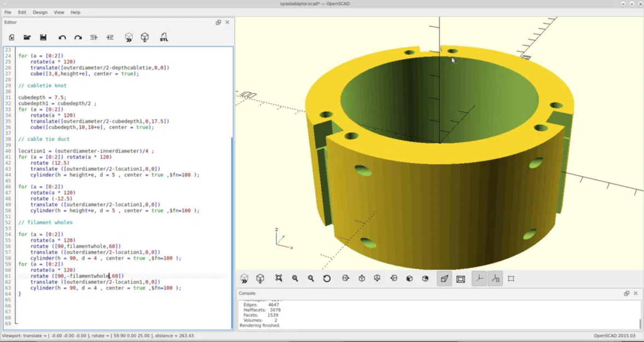Click the Console panel float icon

point(626,293)
